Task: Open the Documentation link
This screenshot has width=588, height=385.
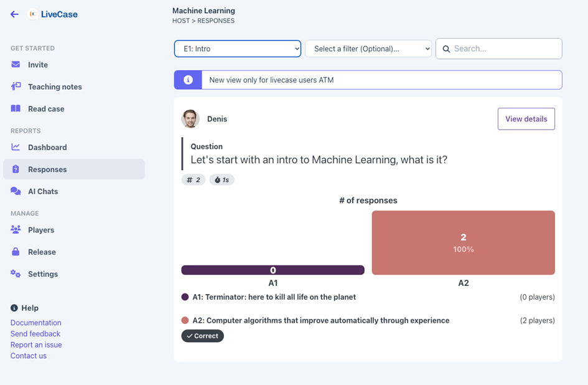Action: click(36, 323)
